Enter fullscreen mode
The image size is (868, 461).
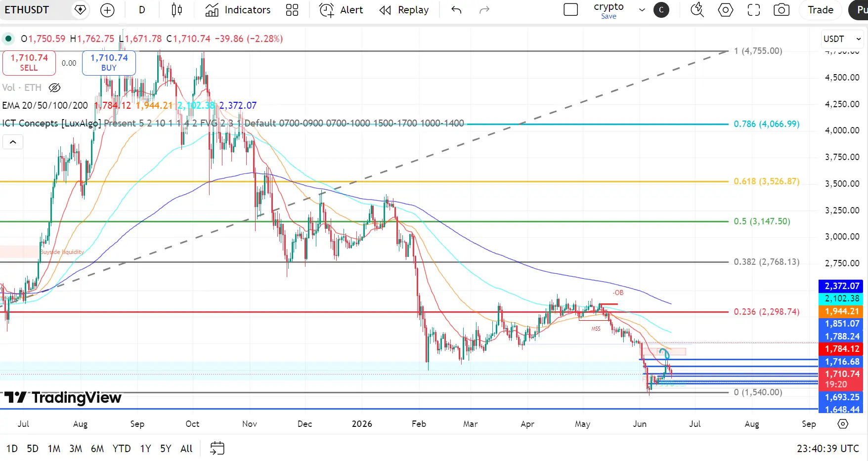pyautogui.click(x=754, y=10)
